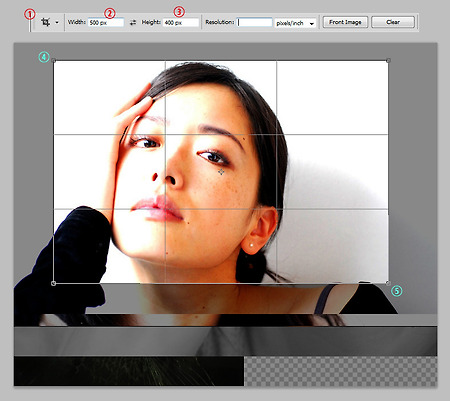The width and height of the screenshot is (450, 401).
Task: Click the crop center point crosshair on the cheek
Action: (x=221, y=172)
